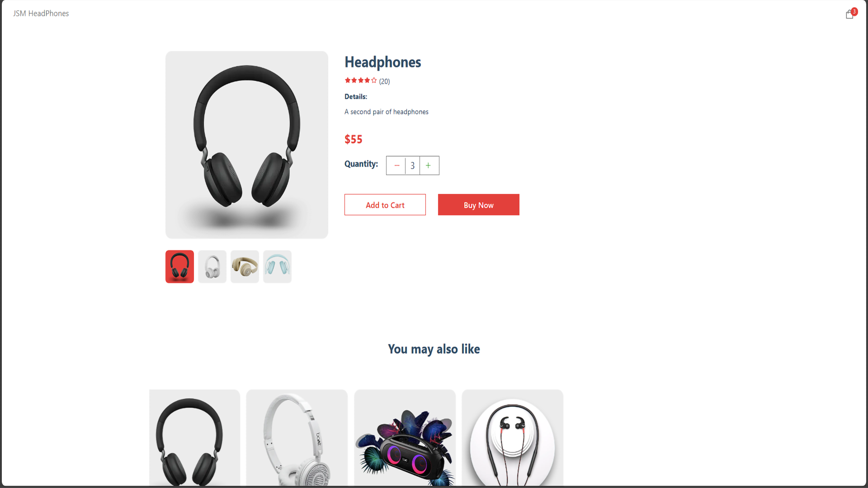Click the (20) reviews count
The height and width of the screenshot is (488, 868).
(x=384, y=81)
